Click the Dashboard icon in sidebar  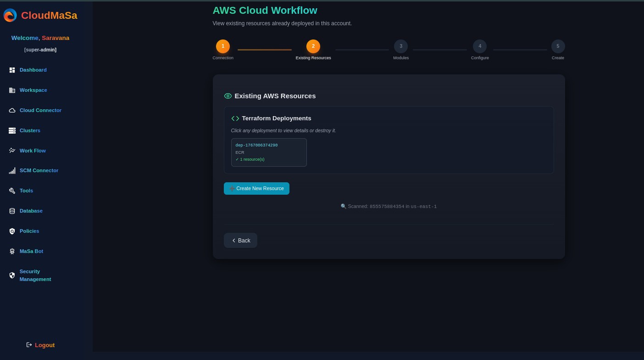point(12,70)
